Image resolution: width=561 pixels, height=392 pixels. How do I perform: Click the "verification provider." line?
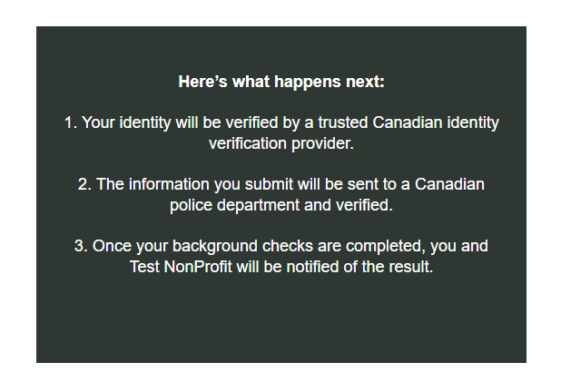[x=281, y=143]
